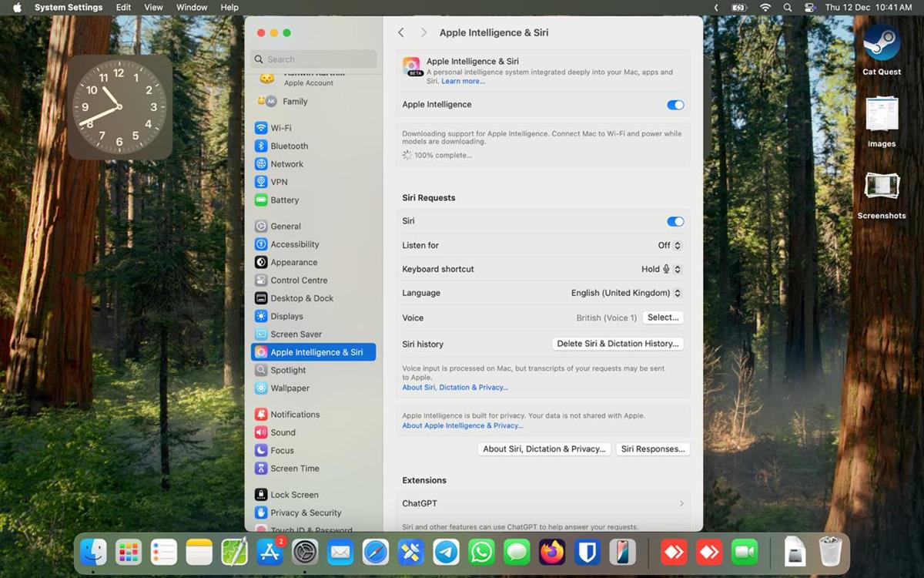This screenshot has width=924, height=578.
Task: Click the settings Search field
Action: tap(313, 59)
